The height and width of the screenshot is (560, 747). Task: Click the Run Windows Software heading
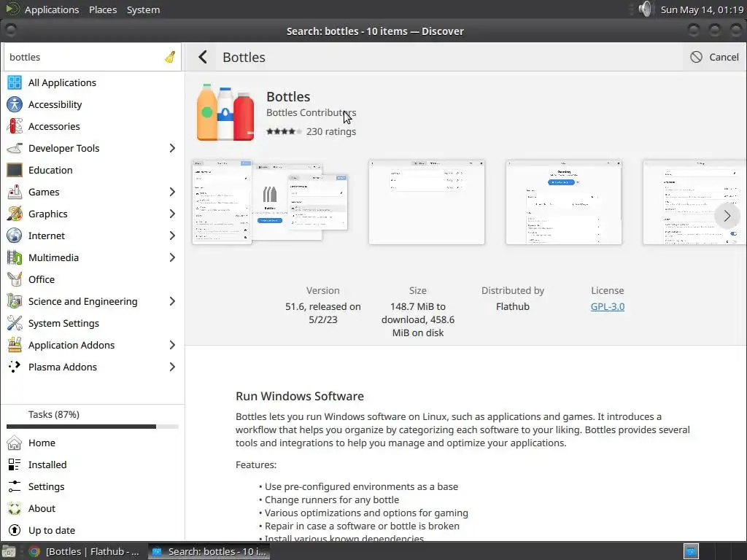tap(300, 396)
